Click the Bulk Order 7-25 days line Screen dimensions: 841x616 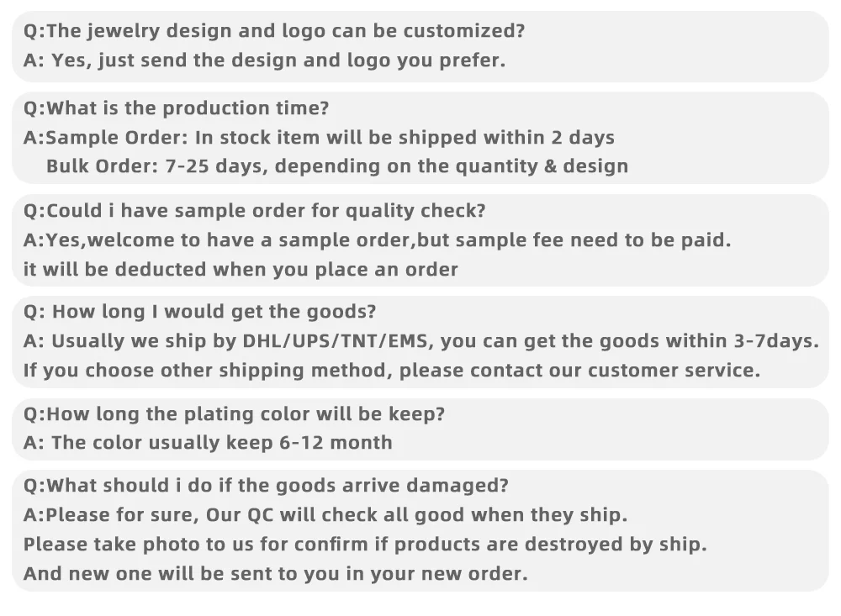336,166
